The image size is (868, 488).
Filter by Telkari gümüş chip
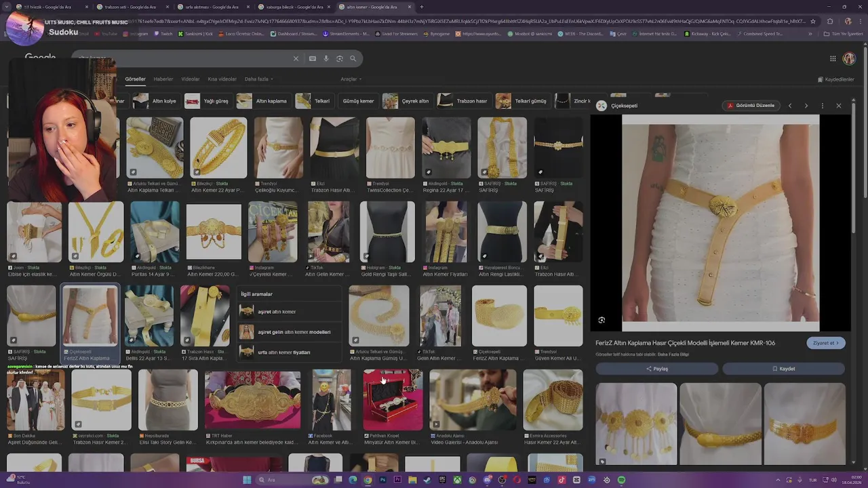[523, 101]
